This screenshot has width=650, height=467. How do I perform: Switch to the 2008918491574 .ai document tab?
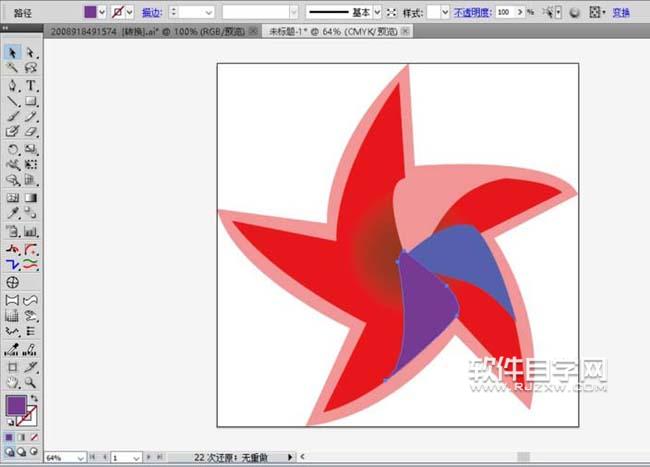point(148,31)
